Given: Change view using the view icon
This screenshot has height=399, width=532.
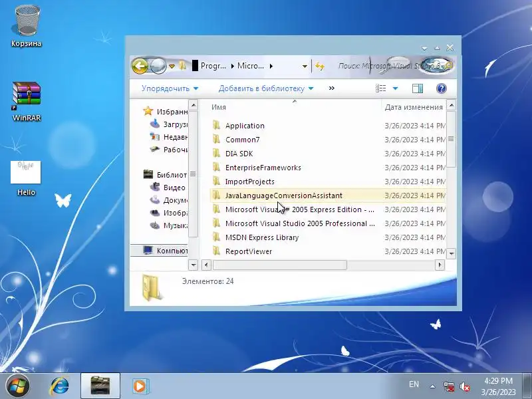Looking at the screenshot, I should coord(380,88).
